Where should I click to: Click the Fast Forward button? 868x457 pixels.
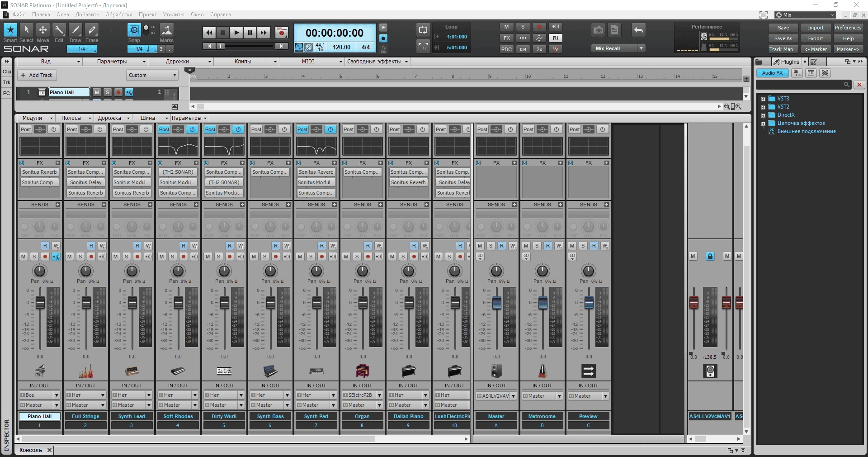pos(264,33)
